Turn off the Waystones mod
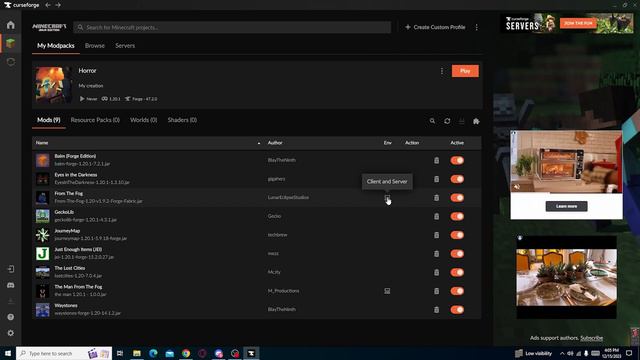640x360 pixels. click(457, 310)
